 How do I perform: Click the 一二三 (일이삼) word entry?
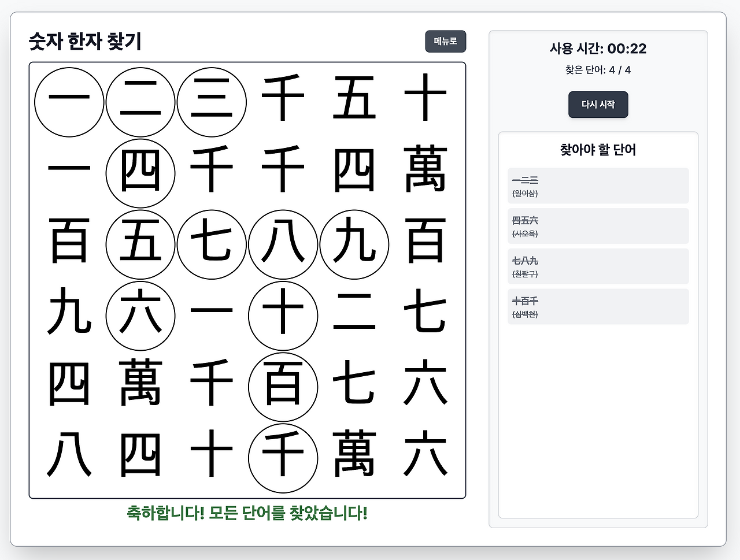598,186
